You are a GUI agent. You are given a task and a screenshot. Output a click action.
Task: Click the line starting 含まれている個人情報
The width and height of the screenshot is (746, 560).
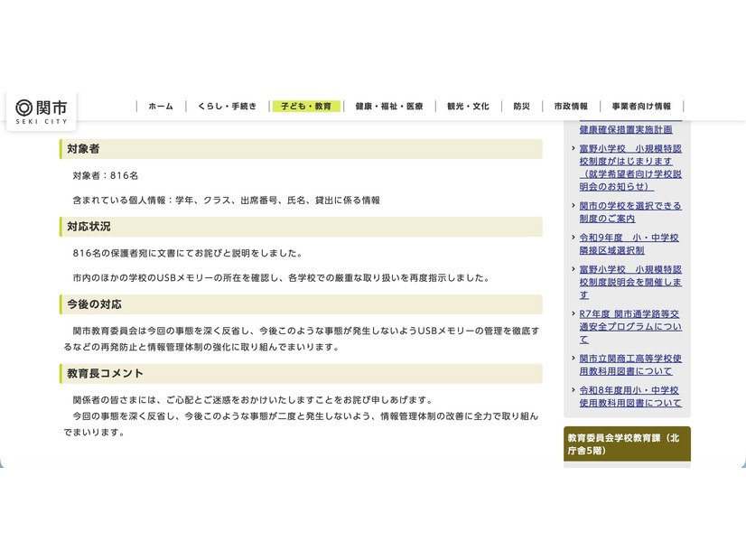click(226, 201)
